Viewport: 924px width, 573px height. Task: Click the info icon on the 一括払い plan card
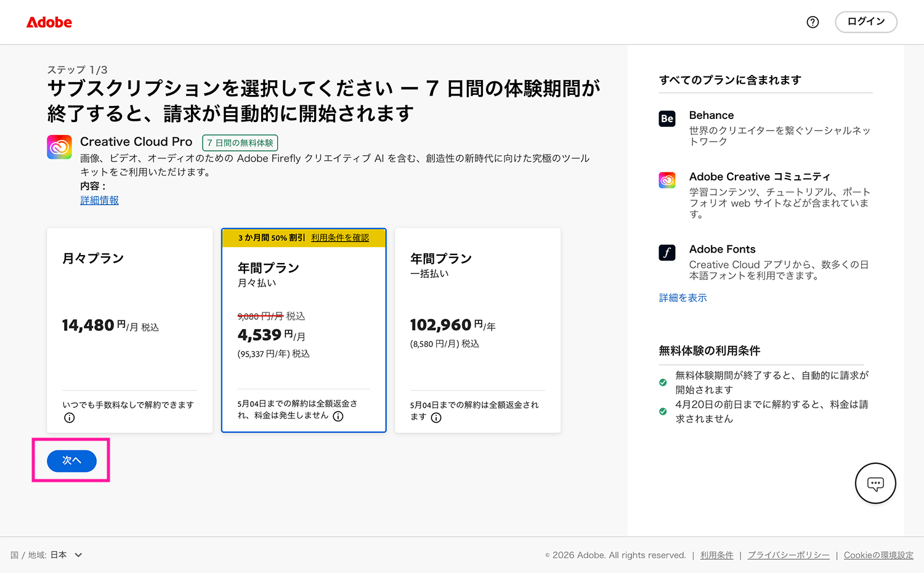[x=437, y=418]
